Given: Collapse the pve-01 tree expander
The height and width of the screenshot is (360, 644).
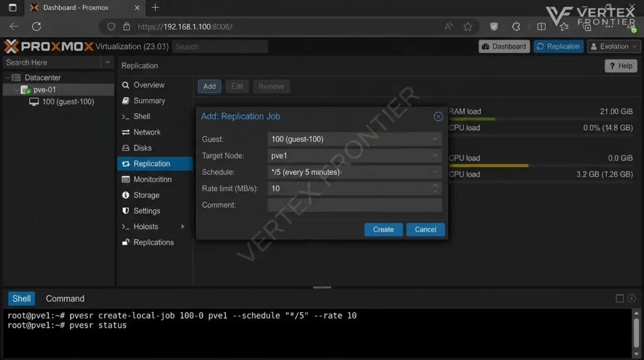Looking at the screenshot, I should point(16,89).
